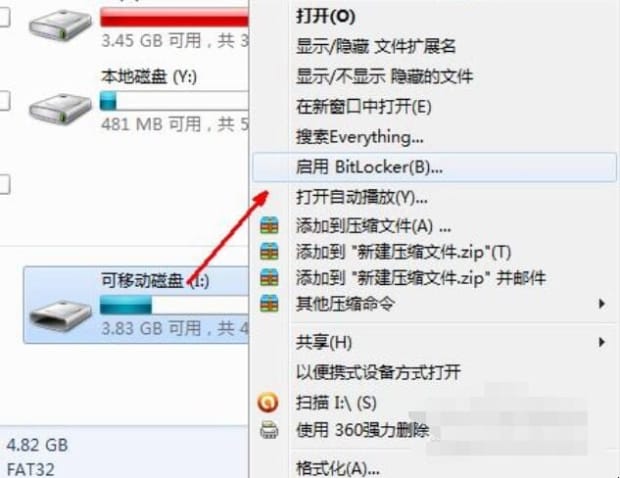This screenshot has width=620, height=478.
Task: Click the Local Disk (Y:) drive icon
Action: tap(60, 108)
